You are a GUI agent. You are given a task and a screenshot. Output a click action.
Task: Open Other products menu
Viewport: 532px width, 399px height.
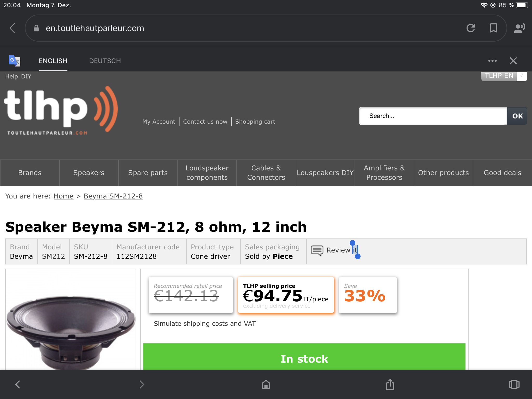(443, 173)
